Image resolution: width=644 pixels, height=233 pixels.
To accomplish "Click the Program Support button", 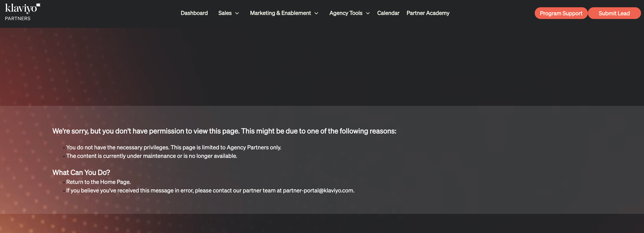I will [561, 13].
